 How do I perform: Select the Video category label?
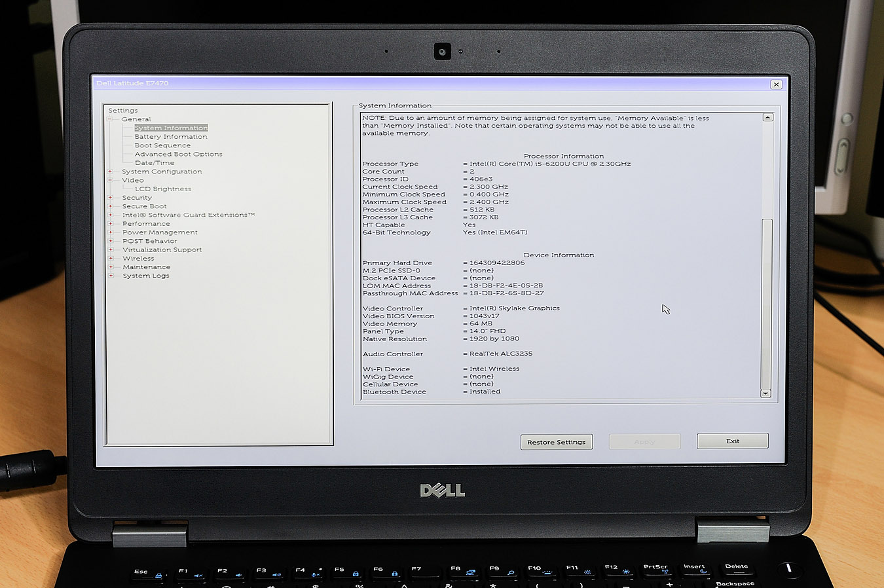tap(133, 180)
